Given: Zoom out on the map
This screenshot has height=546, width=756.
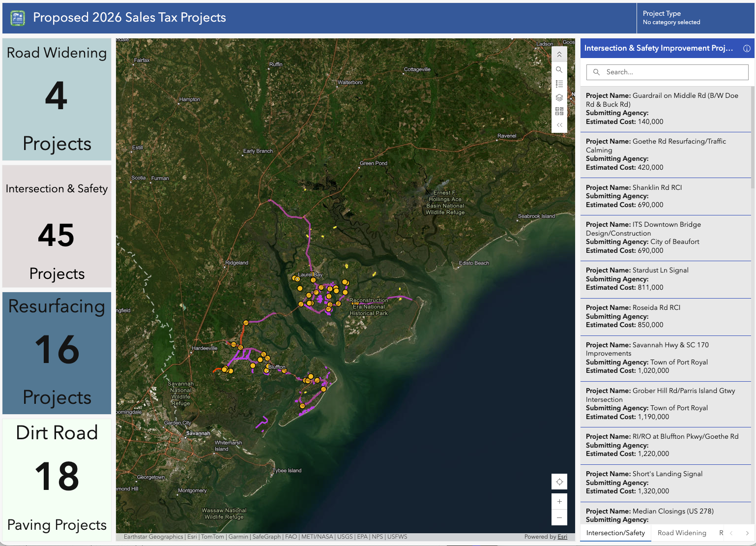Looking at the screenshot, I should point(559,517).
